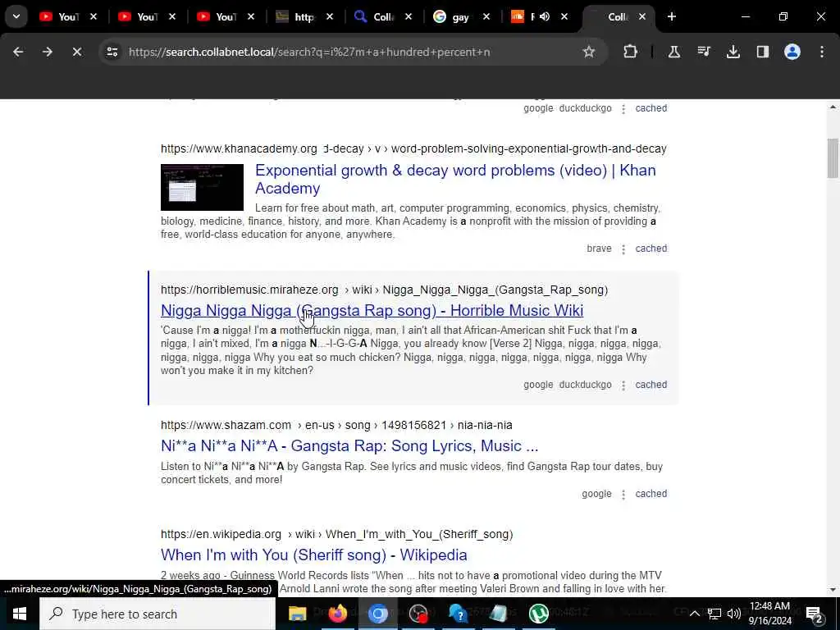Open the network status tray icon
The height and width of the screenshot is (630, 840).
coord(714,614)
